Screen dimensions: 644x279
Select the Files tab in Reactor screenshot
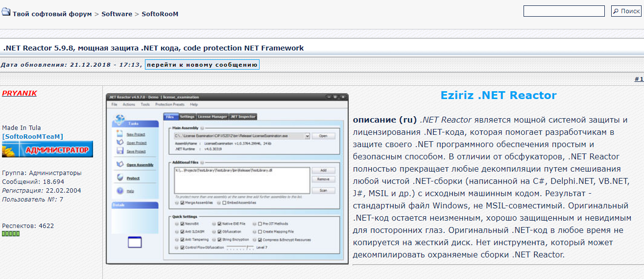coord(170,117)
